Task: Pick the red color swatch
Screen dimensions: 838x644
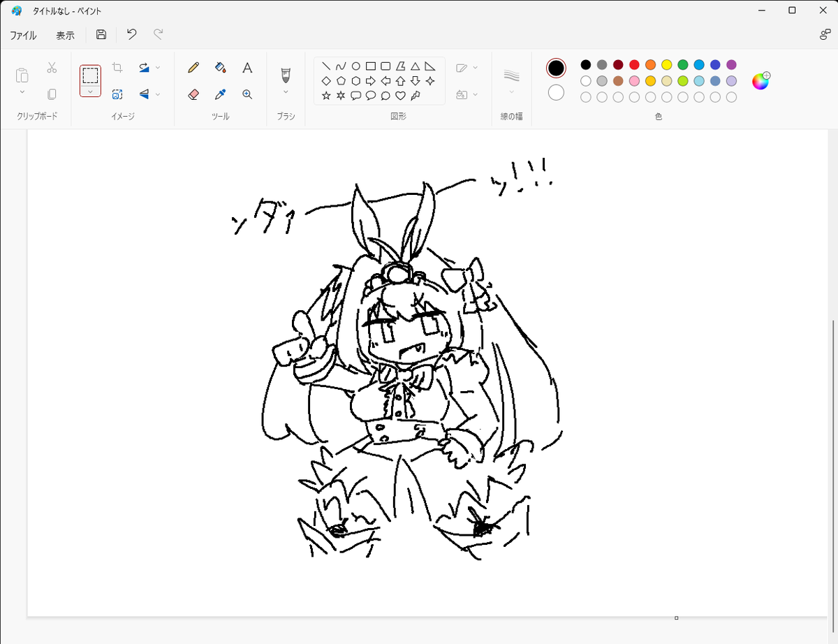Action: [634, 65]
